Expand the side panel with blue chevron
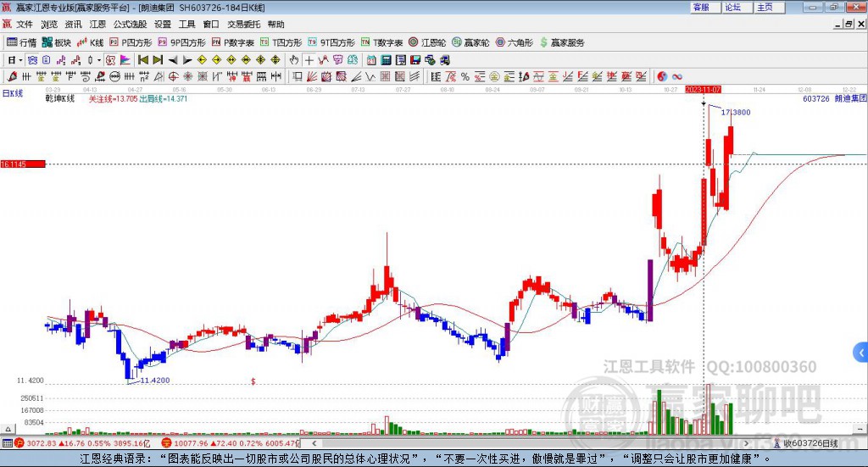The width and height of the screenshot is (868, 467). (861, 353)
